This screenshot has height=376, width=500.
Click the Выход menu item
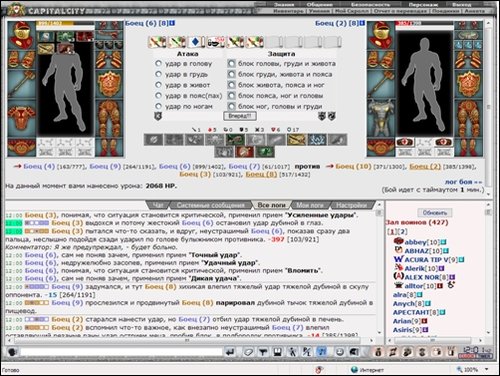462,4
